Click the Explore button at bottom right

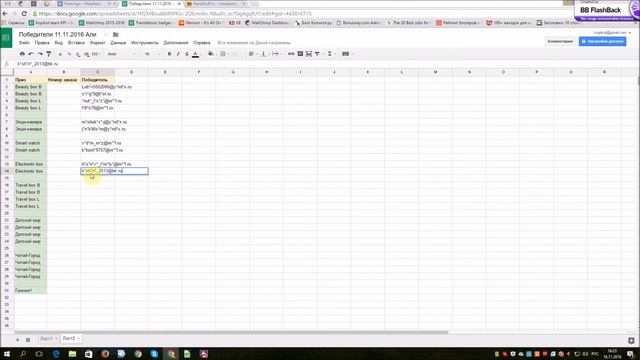click(x=631, y=340)
